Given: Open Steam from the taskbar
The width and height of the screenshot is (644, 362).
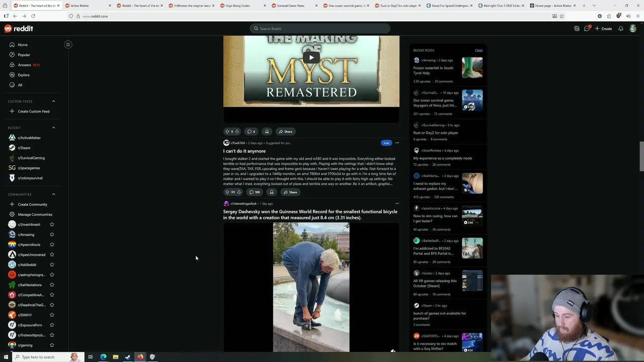Looking at the screenshot, I should [128, 357].
